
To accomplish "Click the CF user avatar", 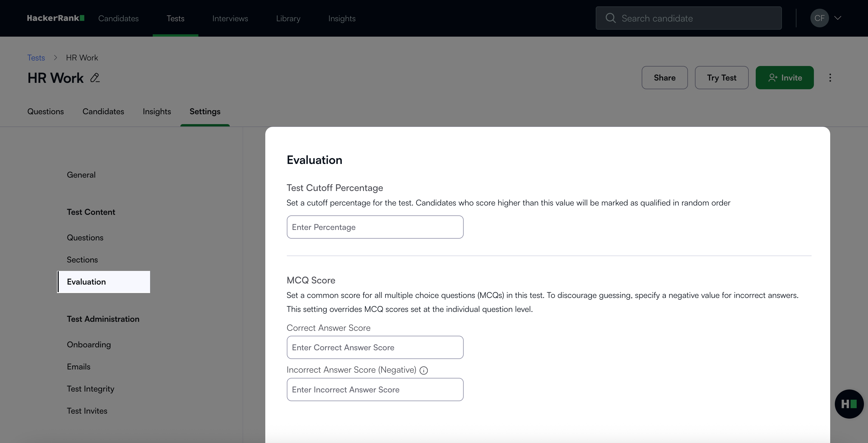I will (x=819, y=18).
